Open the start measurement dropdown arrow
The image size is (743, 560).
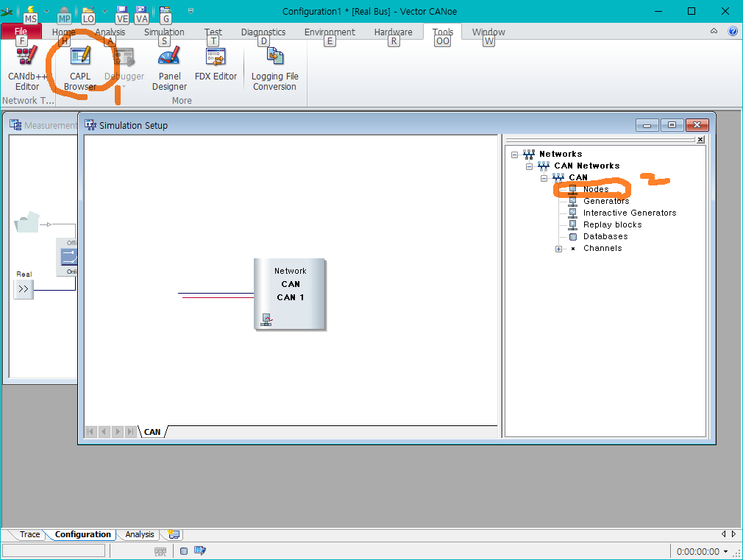click(46, 10)
